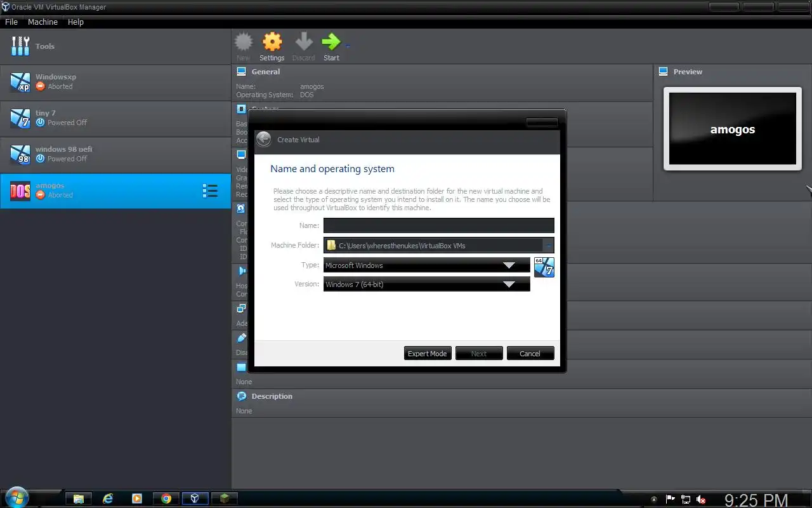Open the Version dropdown Windows 7 (64-bit)

pos(427,284)
